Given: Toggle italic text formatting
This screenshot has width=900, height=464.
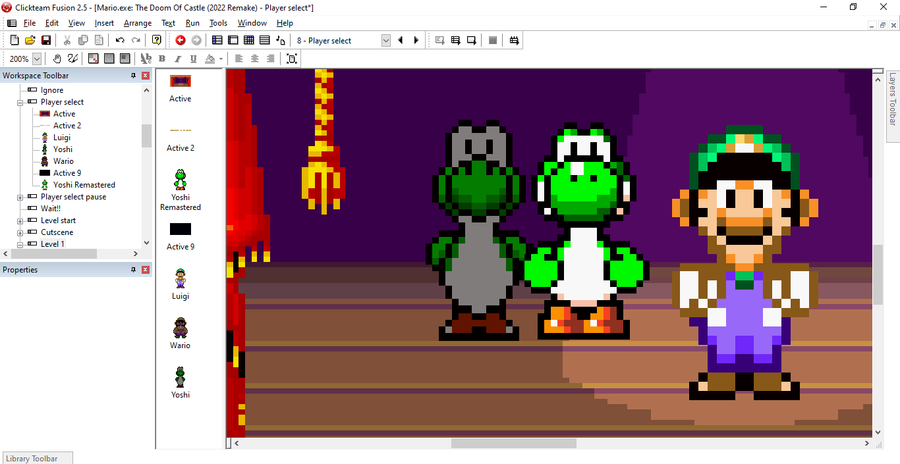Looking at the screenshot, I should [178, 59].
